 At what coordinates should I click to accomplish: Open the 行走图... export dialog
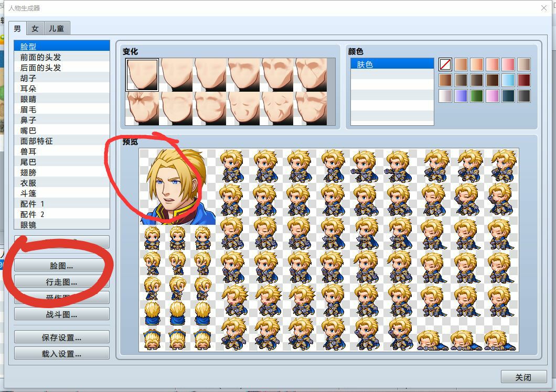coord(61,282)
